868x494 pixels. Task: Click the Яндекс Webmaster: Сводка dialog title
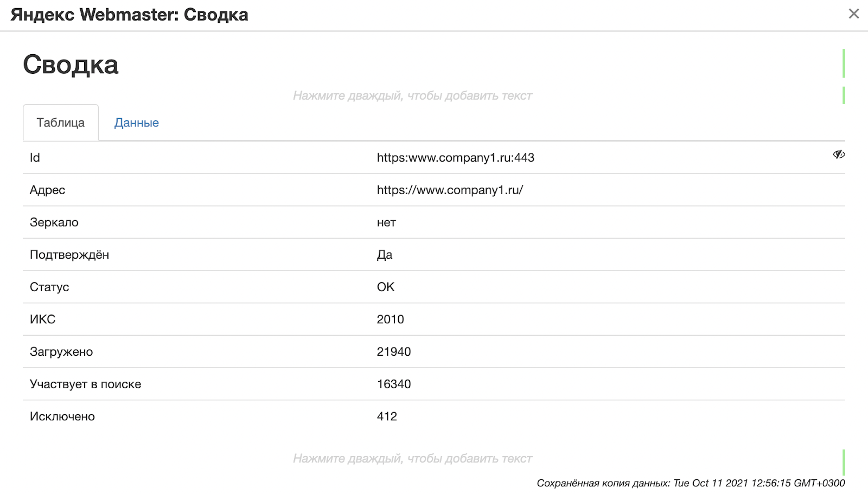(x=129, y=15)
